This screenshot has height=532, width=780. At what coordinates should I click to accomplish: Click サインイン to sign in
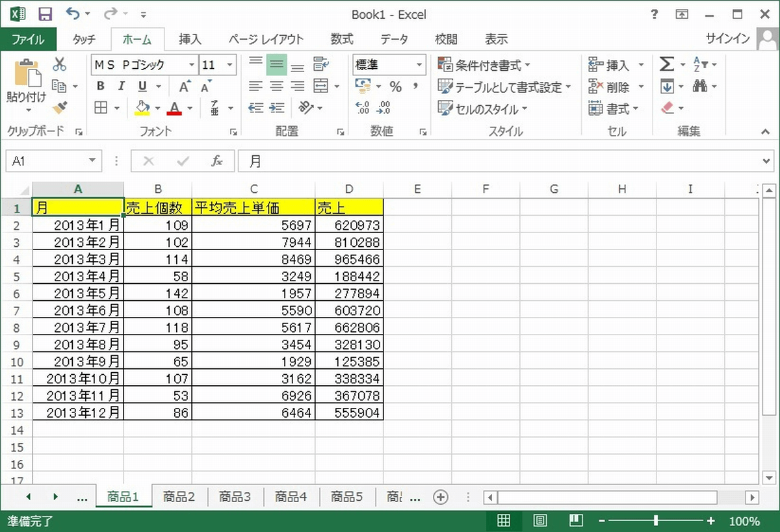coord(727,39)
